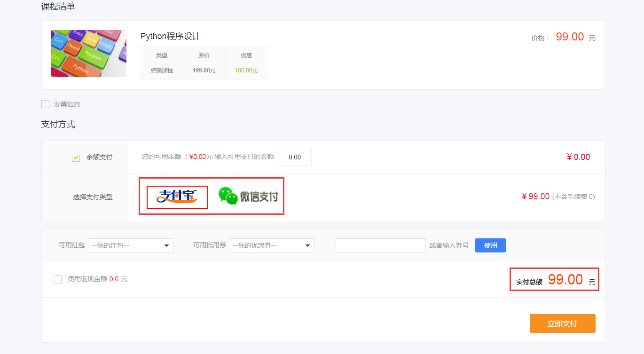Select the Alipay payment logo
This screenshot has width=644, height=354.
coord(177,197)
